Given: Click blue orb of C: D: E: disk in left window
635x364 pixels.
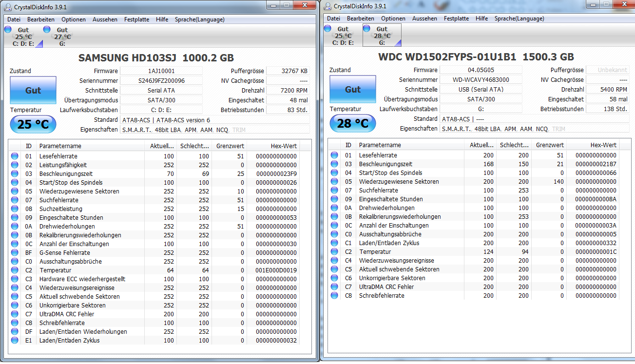Looking at the screenshot, I should tap(8, 29).
